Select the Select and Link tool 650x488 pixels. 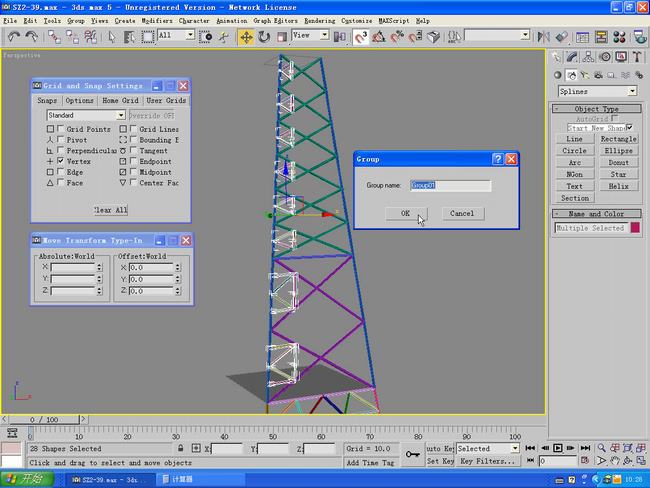pyautogui.click(x=54, y=37)
